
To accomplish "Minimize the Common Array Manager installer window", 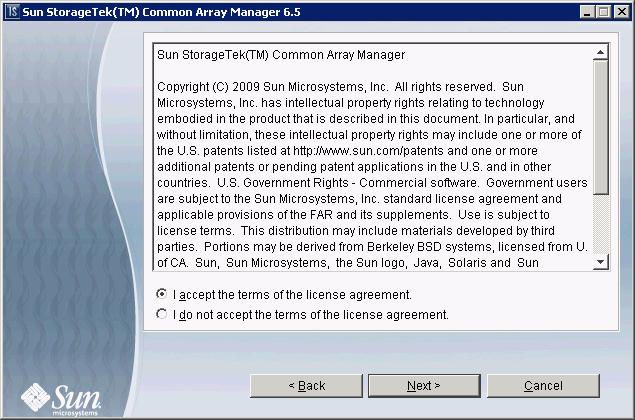I will click(x=586, y=12).
